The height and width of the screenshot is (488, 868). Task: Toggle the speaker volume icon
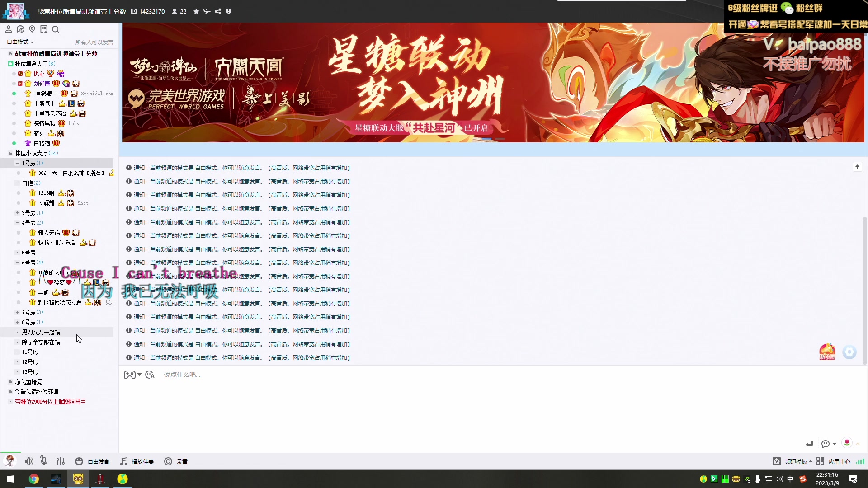click(x=29, y=461)
